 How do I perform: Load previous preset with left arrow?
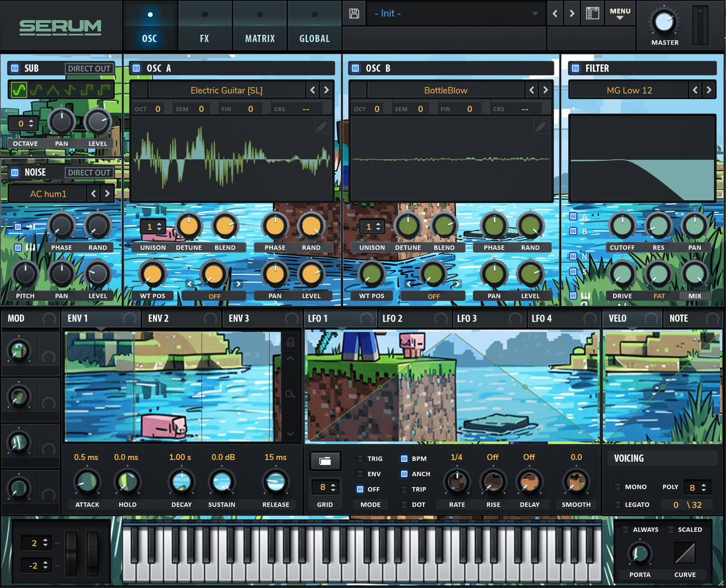[x=555, y=14]
